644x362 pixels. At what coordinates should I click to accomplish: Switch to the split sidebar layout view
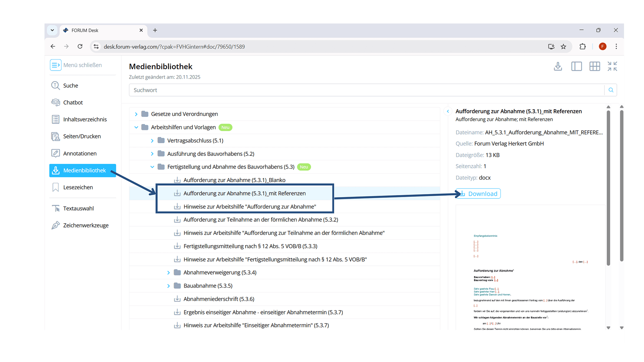[576, 66]
